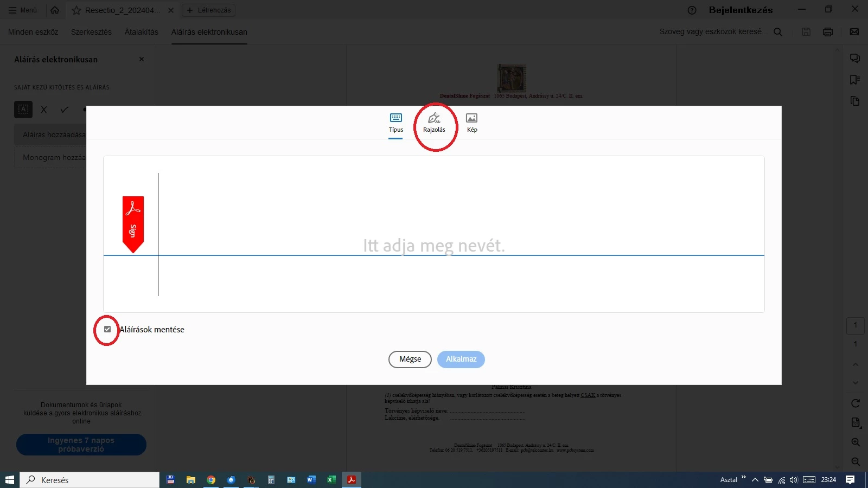Open Excel from the taskbar
The image size is (868, 488).
pyautogui.click(x=331, y=480)
